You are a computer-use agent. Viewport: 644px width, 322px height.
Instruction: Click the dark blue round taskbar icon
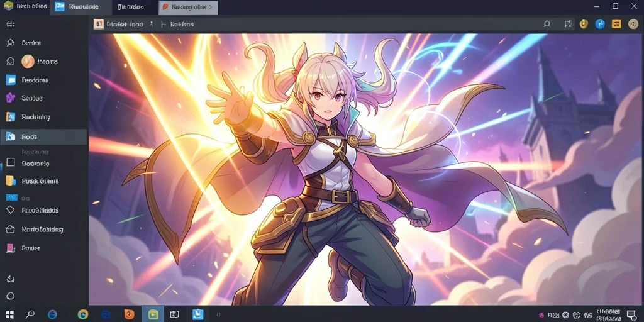coord(106,314)
